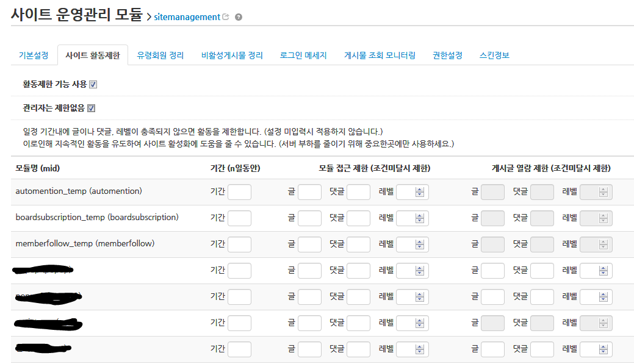Decrement the 레벨 stepper for memberfollow_temp row
Viewport: 634px width, 364px height.
click(x=420, y=246)
